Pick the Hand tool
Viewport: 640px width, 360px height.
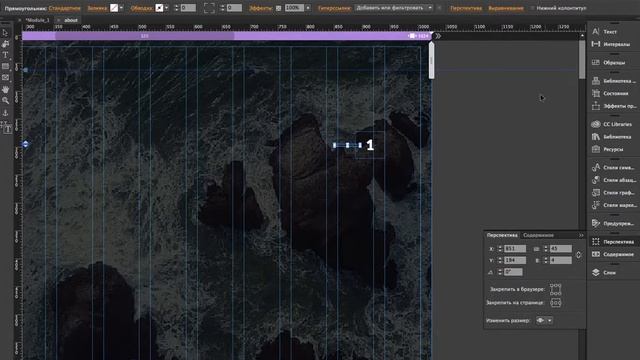click(x=5, y=89)
